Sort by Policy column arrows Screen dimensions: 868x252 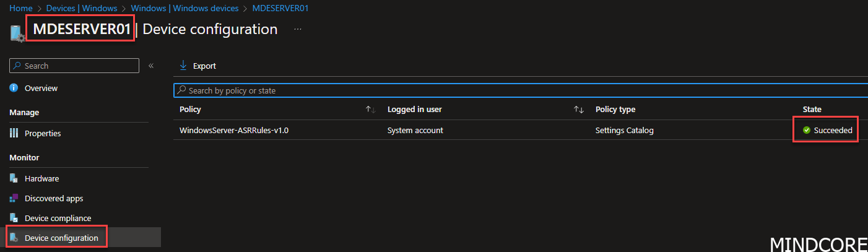pyautogui.click(x=371, y=110)
